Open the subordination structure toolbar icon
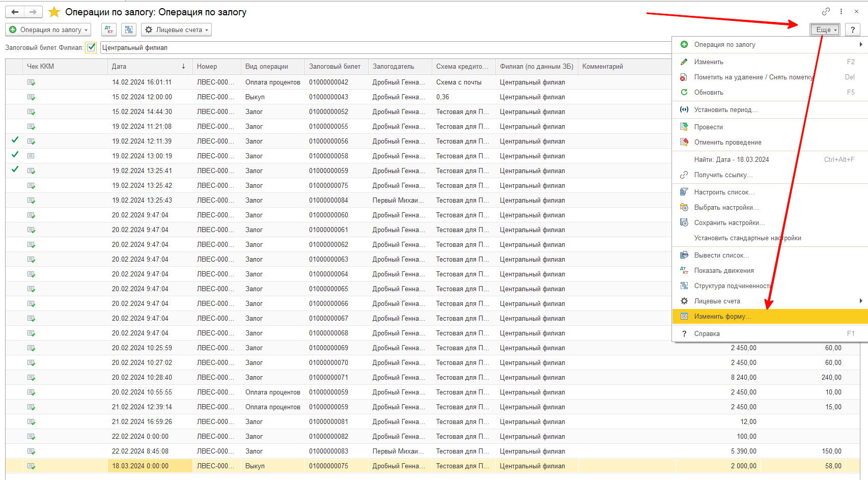 [x=129, y=30]
